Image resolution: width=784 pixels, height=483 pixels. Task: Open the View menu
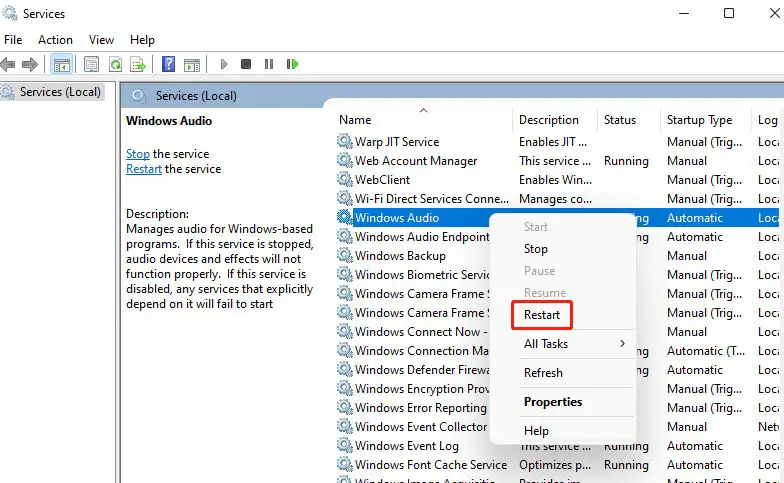tap(102, 40)
